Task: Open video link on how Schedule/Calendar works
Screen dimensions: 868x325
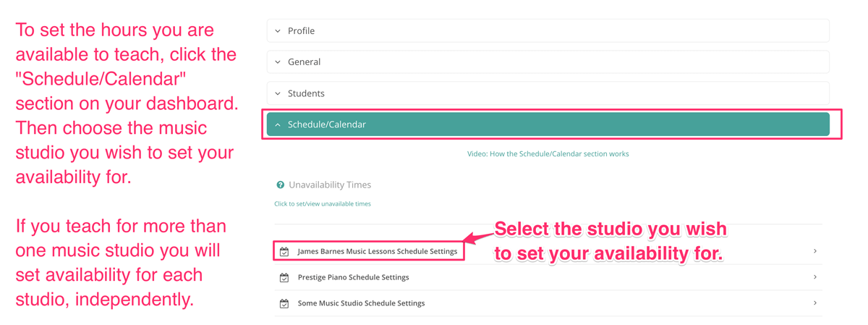Action: [548, 153]
